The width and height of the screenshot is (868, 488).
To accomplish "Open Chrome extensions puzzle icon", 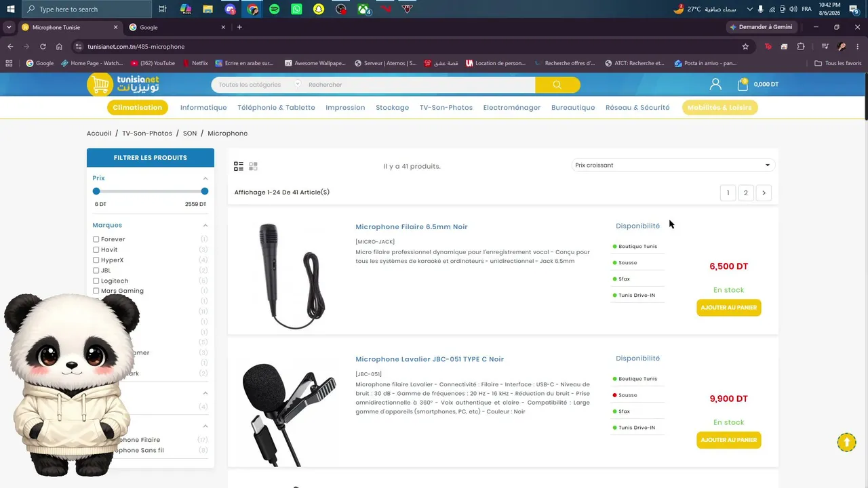I will click(x=801, y=47).
